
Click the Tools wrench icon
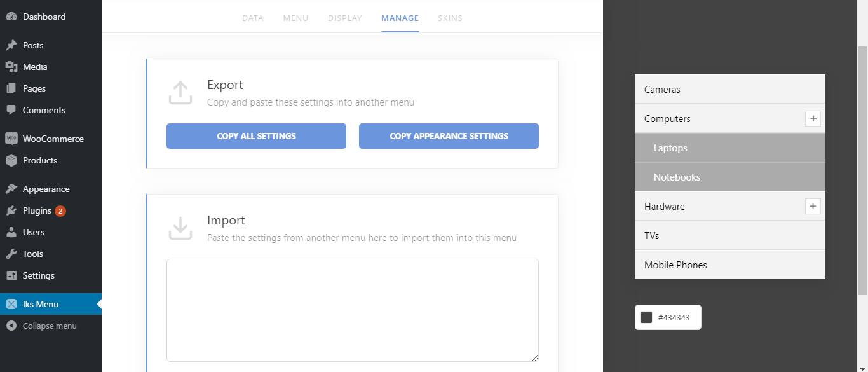tap(11, 254)
